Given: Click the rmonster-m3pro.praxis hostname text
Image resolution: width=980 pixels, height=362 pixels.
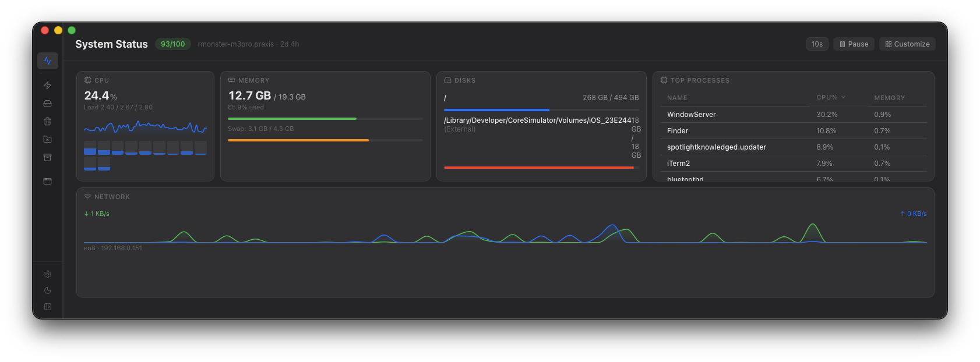Looking at the screenshot, I should (x=235, y=44).
